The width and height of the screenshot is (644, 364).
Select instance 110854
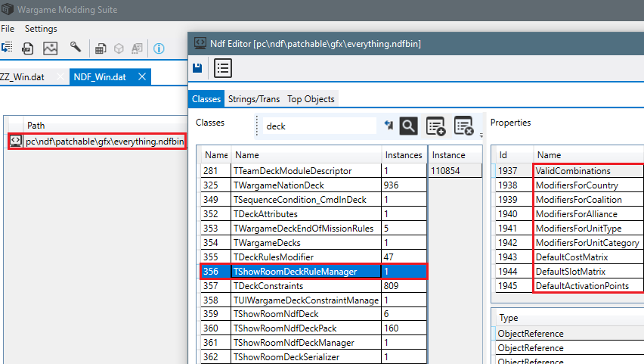(x=455, y=171)
